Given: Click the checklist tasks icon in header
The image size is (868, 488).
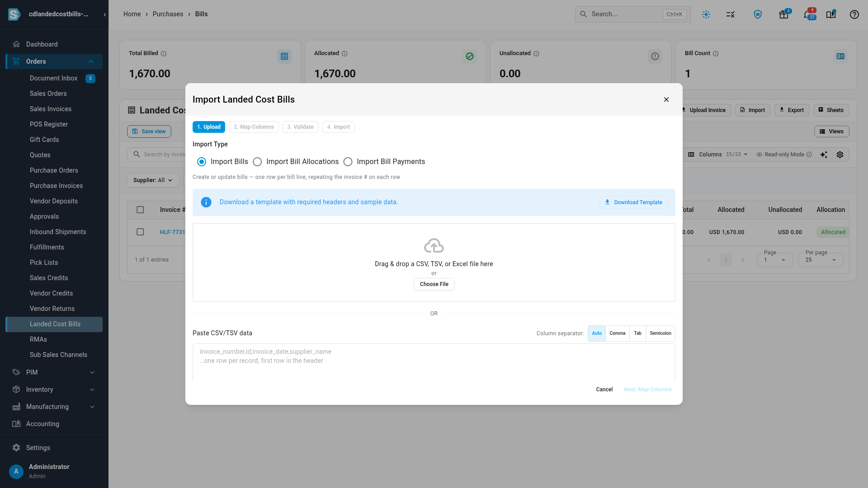Looking at the screenshot, I should click(x=730, y=14).
